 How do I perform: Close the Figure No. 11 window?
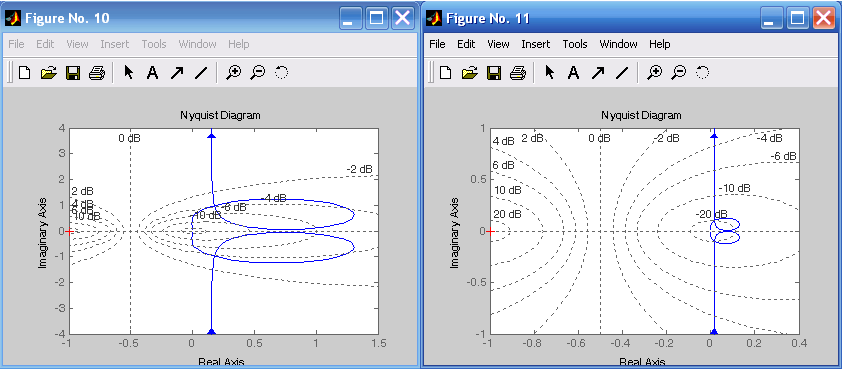click(823, 19)
